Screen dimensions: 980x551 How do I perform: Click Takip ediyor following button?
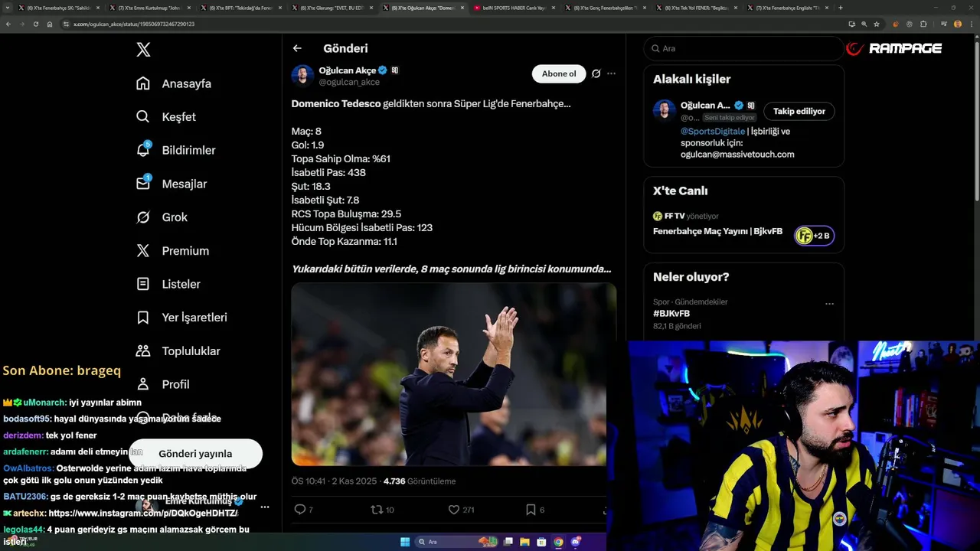click(x=799, y=111)
